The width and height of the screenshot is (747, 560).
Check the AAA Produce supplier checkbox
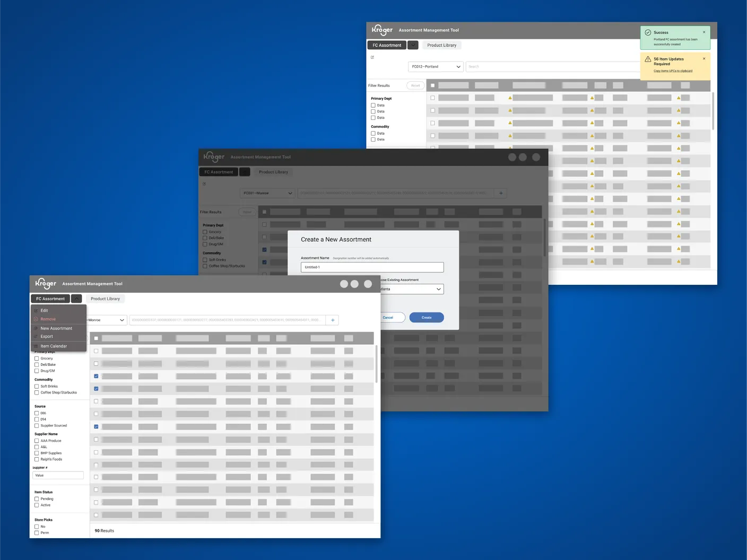[37, 441]
